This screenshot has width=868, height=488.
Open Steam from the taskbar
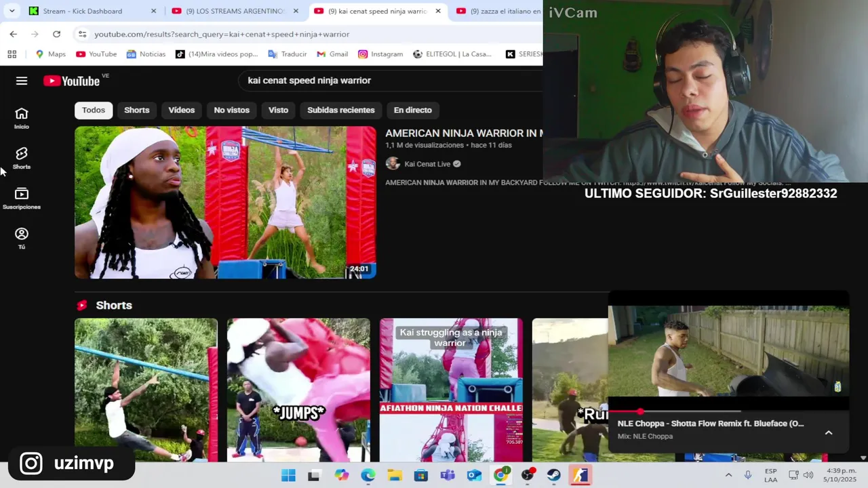click(x=554, y=475)
